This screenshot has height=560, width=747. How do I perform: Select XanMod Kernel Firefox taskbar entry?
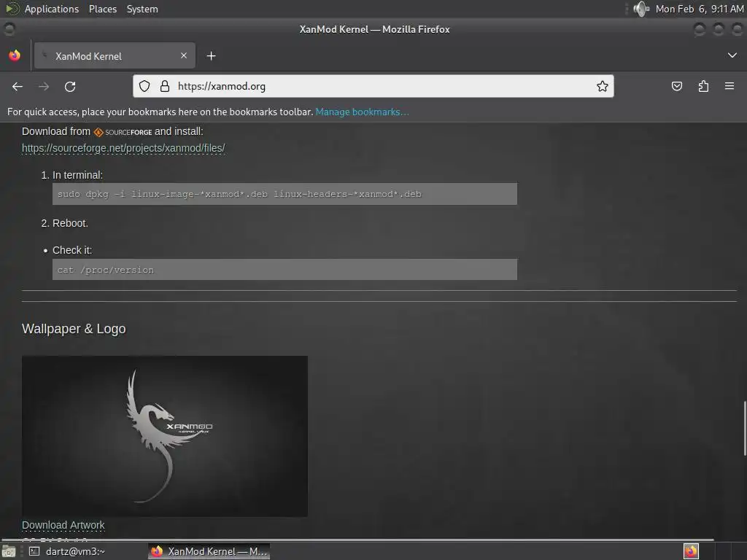click(x=209, y=551)
